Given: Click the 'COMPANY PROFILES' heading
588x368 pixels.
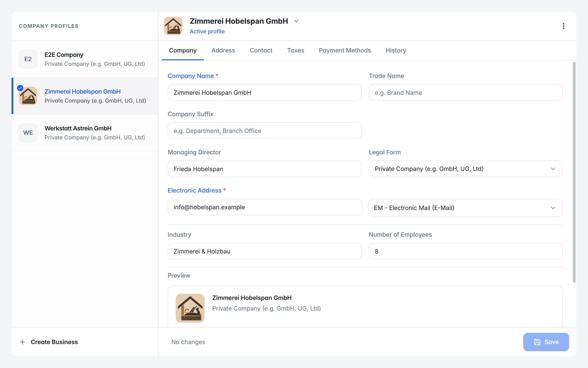Looking at the screenshot, I should [x=49, y=26].
